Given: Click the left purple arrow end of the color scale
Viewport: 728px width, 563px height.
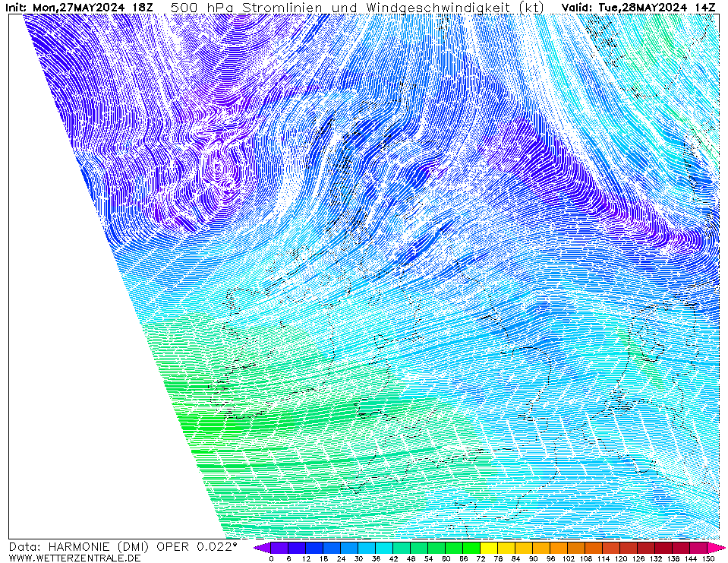Looking at the screenshot, I should coord(262,548).
